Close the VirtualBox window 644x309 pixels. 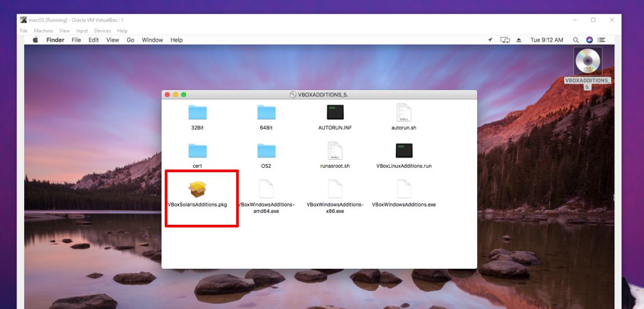(x=612, y=20)
